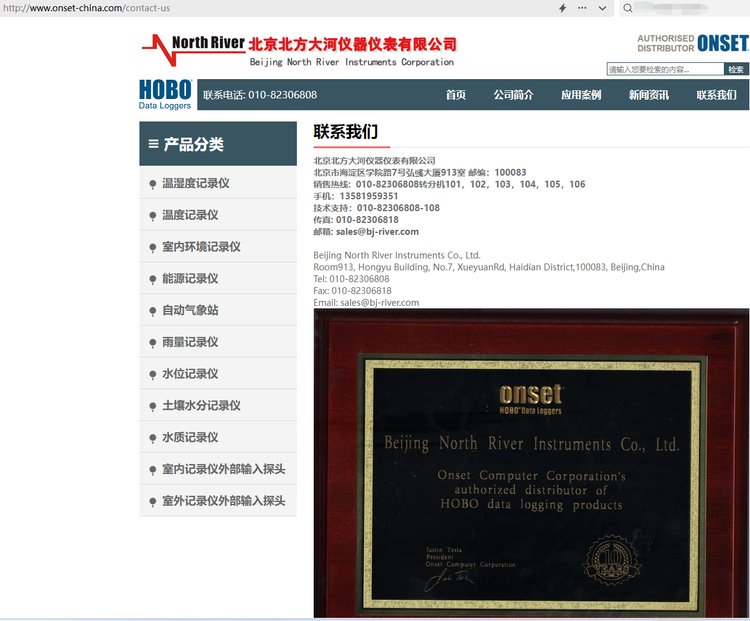The height and width of the screenshot is (621, 750).
Task: Open 温湿度记录仪 category in sidebar
Action: coord(196,183)
